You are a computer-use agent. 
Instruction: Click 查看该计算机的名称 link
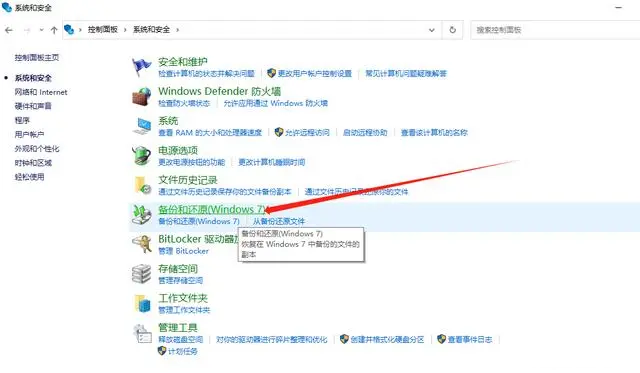click(x=434, y=133)
